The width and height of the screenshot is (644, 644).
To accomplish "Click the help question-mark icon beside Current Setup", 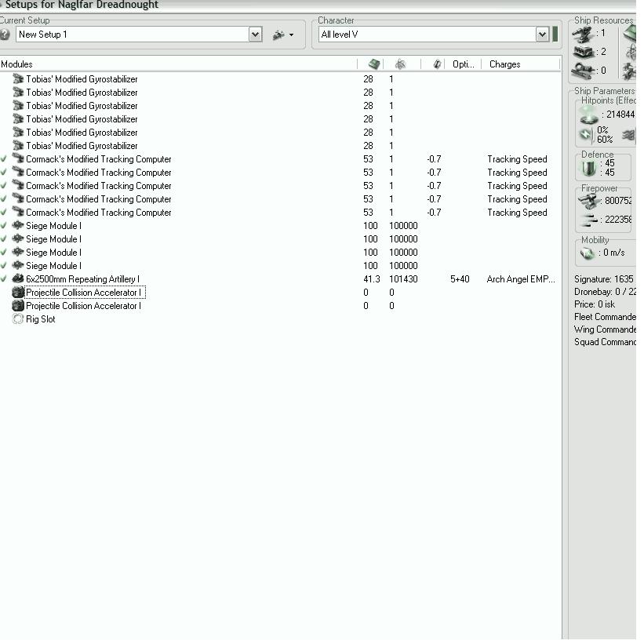I will [5, 35].
